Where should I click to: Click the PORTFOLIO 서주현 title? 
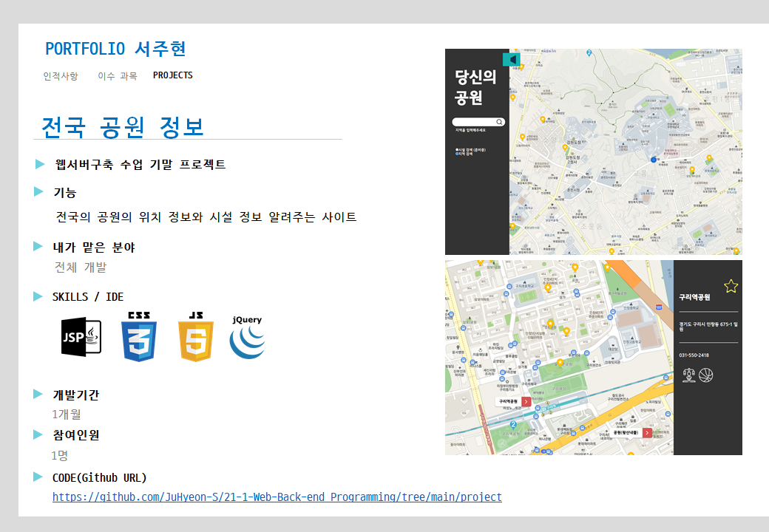click(116, 49)
